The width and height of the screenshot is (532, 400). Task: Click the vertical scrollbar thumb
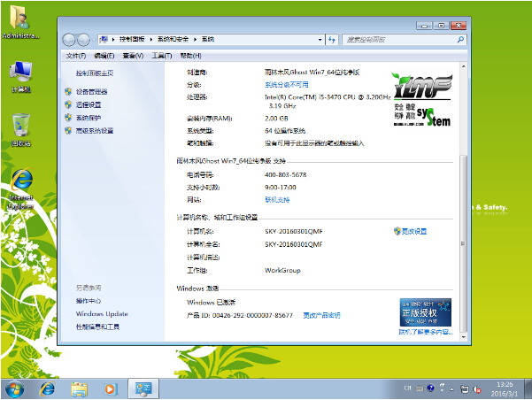tap(463, 243)
